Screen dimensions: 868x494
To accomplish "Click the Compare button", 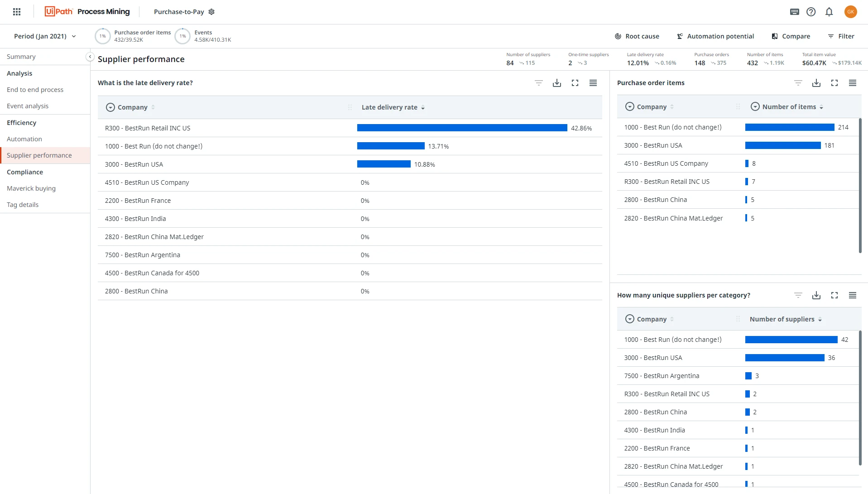I will tap(791, 36).
